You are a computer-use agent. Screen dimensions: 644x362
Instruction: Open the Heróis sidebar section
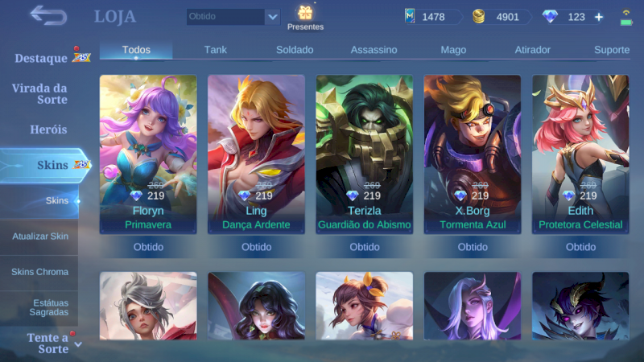click(x=48, y=130)
